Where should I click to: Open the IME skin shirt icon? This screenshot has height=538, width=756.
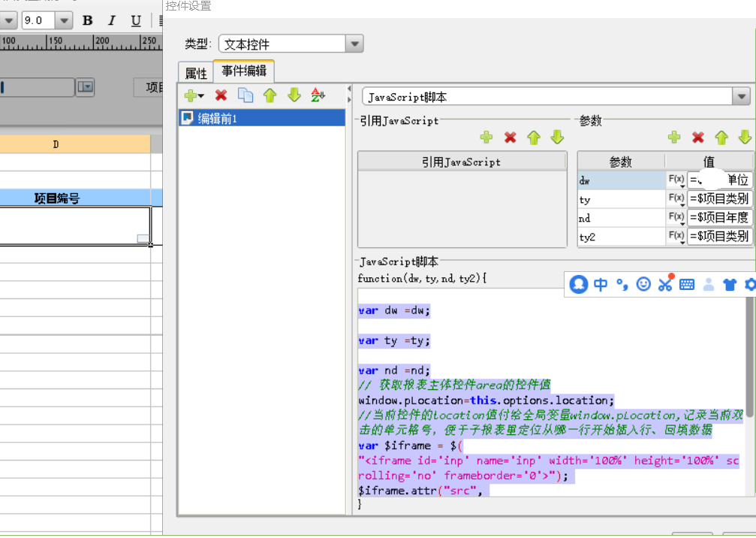click(x=730, y=284)
